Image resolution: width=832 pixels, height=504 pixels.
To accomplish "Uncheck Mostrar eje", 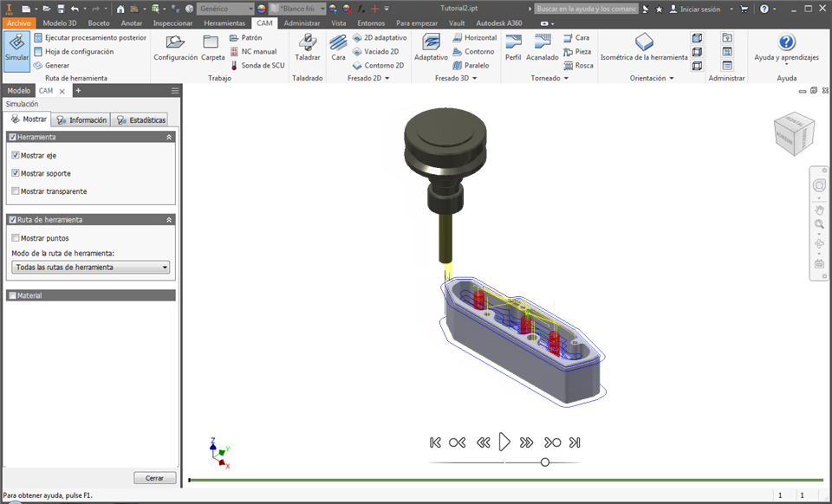I will [16, 155].
